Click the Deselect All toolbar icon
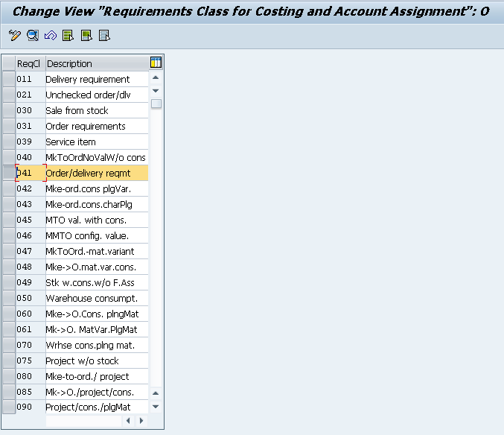This screenshot has height=435, width=504. coord(104,35)
